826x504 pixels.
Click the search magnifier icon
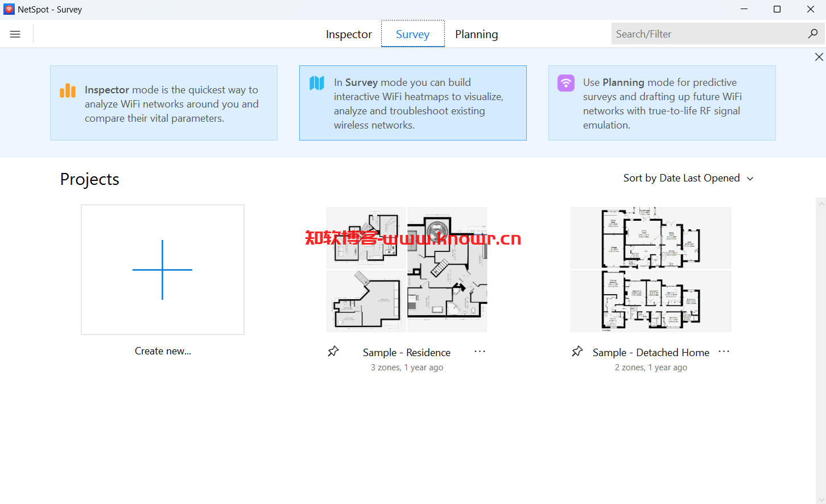click(813, 34)
